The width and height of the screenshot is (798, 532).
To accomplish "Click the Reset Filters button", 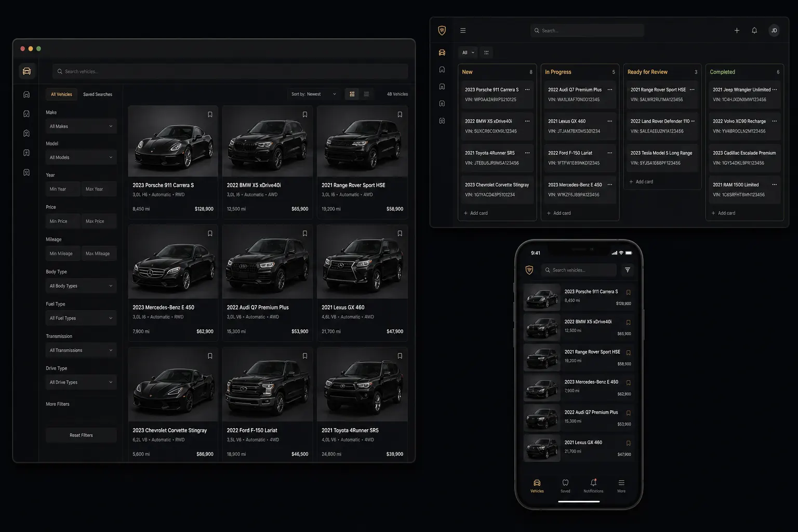I will pyautogui.click(x=81, y=435).
